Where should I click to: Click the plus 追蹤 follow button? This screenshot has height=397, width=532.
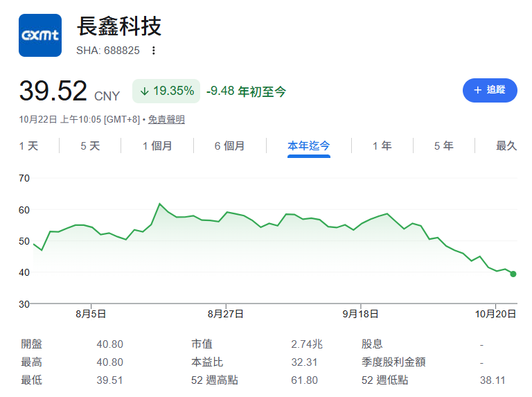pos(490,90)
